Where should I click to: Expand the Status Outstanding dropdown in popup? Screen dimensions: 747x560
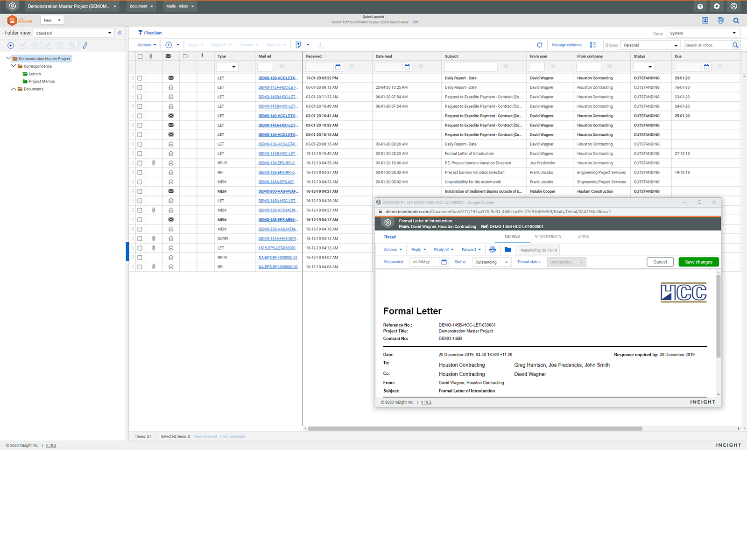(492, 262)
